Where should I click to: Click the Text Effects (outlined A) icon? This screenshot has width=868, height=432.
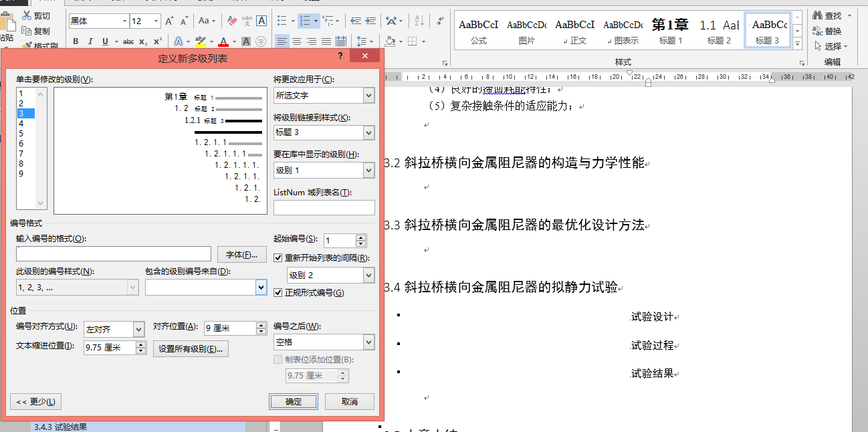point(179,41)
